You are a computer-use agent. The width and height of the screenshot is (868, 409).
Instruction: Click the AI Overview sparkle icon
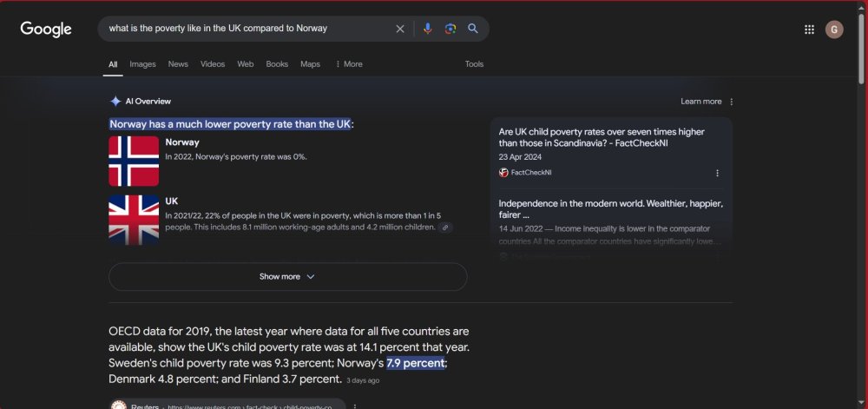[x=115, y=102]
